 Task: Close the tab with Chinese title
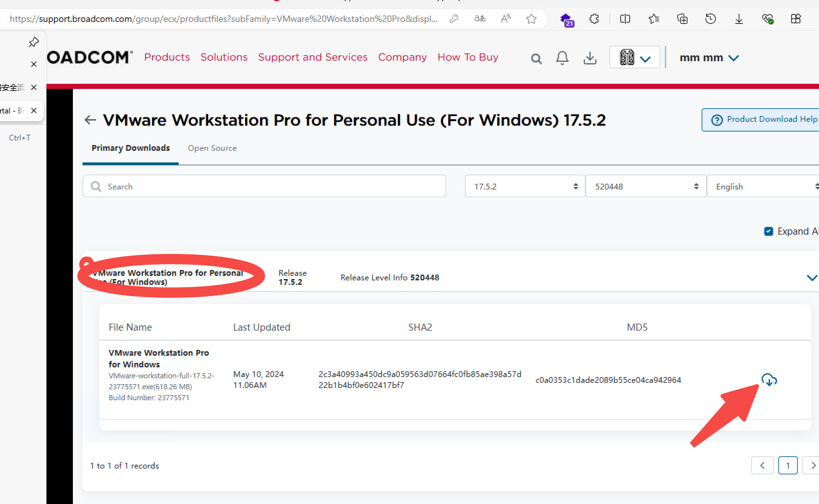[34, 87]
